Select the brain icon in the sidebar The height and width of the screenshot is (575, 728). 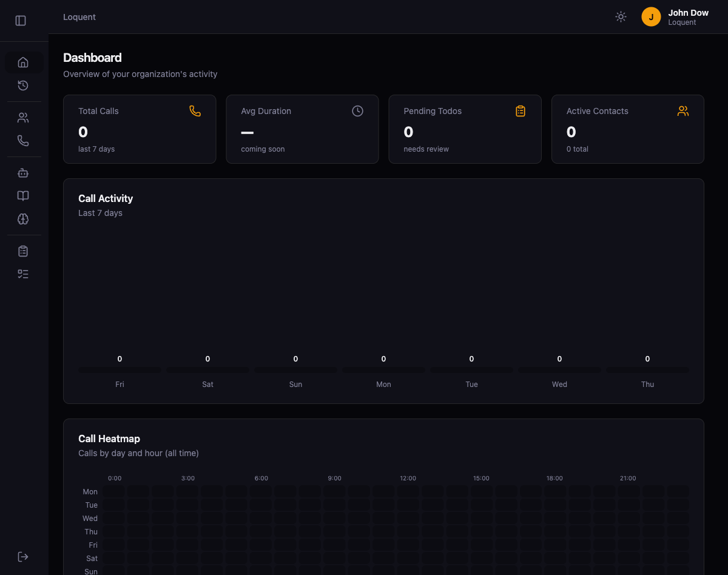(x=23, y=219)
